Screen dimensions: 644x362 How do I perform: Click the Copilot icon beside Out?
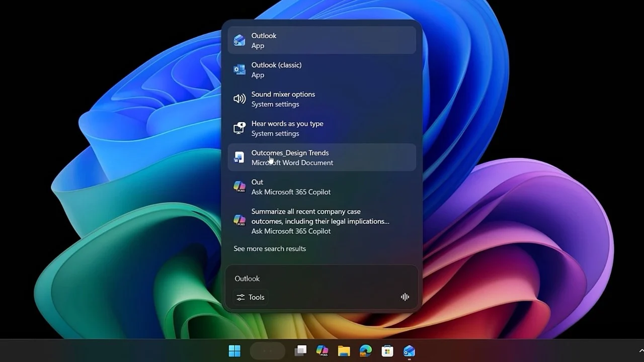(x=239, y=187)
